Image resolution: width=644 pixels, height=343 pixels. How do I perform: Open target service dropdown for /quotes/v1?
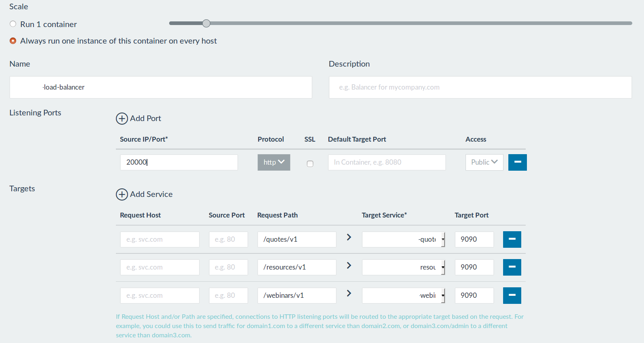pyautogui.click(x=403, y=239)
